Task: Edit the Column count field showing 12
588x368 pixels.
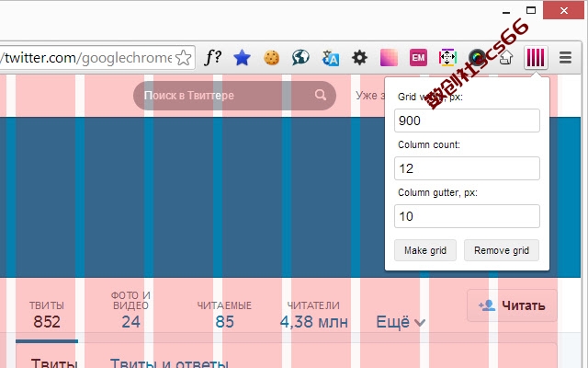Action: point(467,168)
